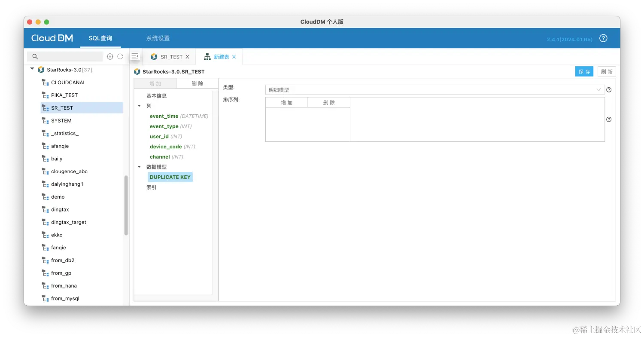Click the help icon next to 类型 dropdown
This screenshot has width=644, height=337.
pos(609,90)
